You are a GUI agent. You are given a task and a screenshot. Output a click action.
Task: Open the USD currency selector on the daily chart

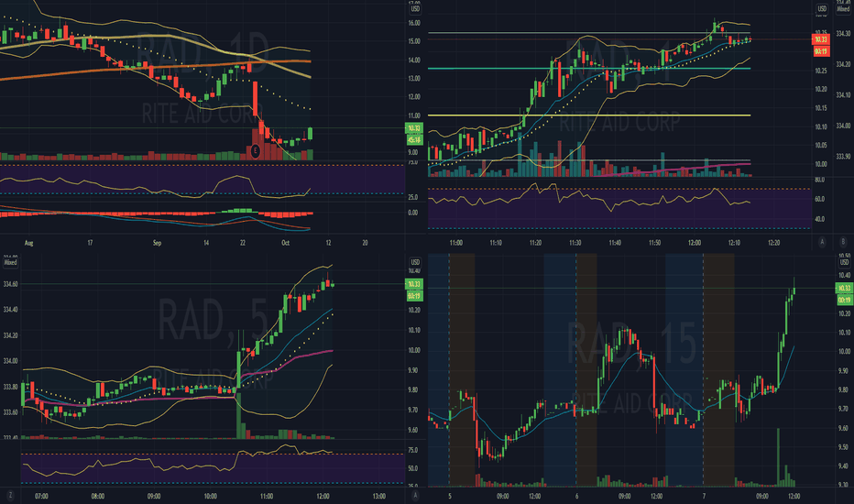pos(415,9)
